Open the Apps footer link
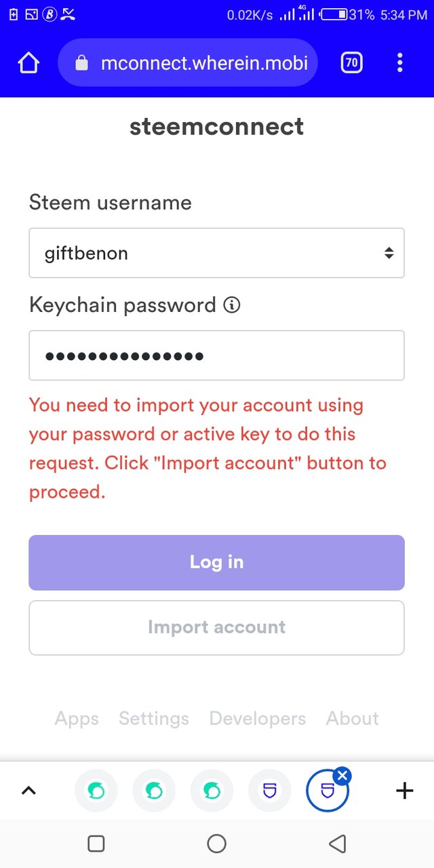434x868 pixels. pyautogui.click(x=77, y=719)
